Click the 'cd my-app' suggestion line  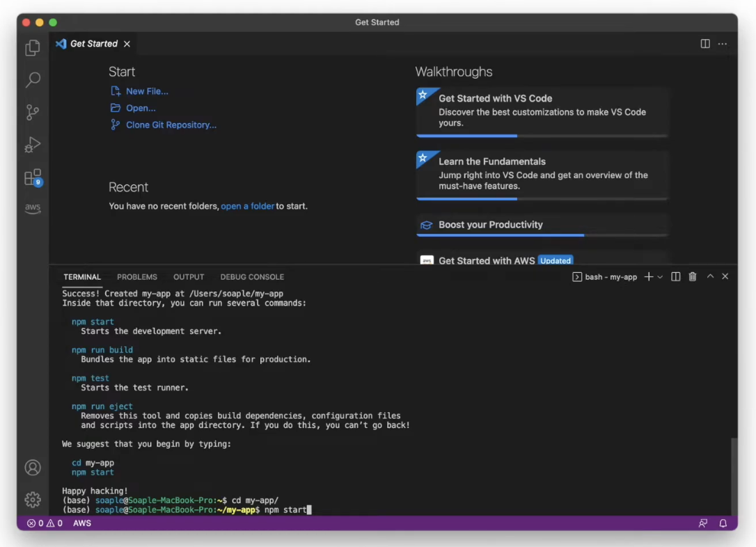pyautogui.click(x=93, y=463)
